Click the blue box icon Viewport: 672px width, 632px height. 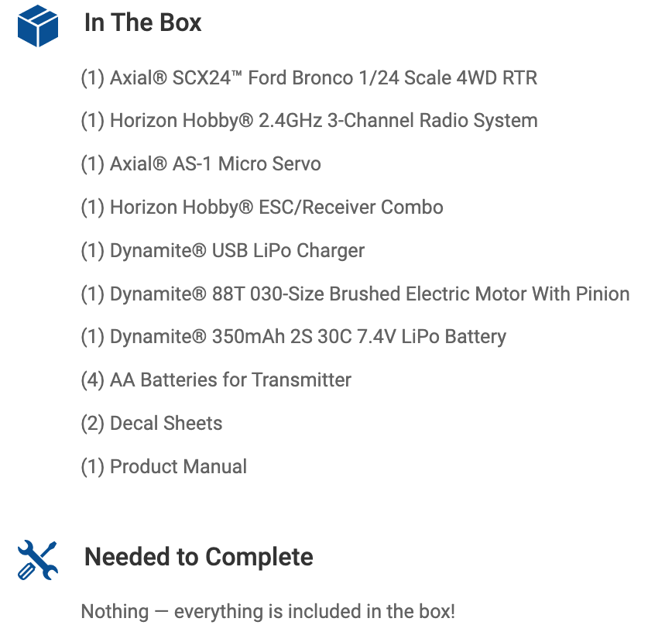[38, 24]
